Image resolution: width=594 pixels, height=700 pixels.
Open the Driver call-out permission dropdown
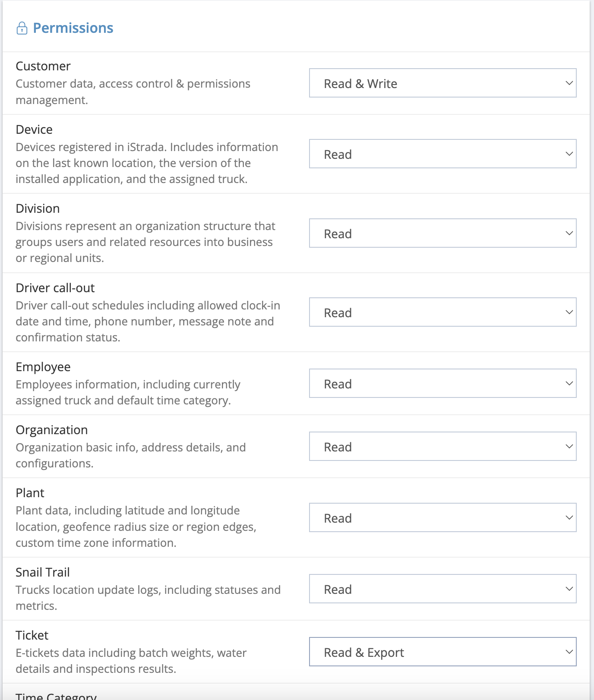point(442,312)
